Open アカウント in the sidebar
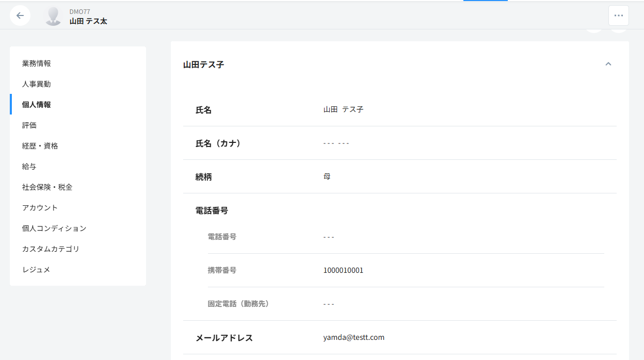The width and height of the screenshot is (644, 360). click(x=78, y=208)
